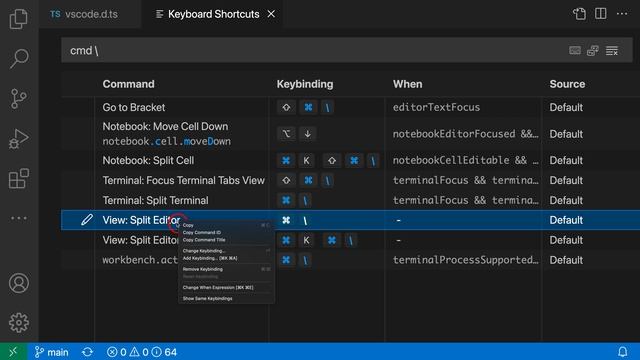The width and height of the screenshot is (640, 360).
Task: Select the Terminal: Split Terminal row
Action: tap(350, 200)
